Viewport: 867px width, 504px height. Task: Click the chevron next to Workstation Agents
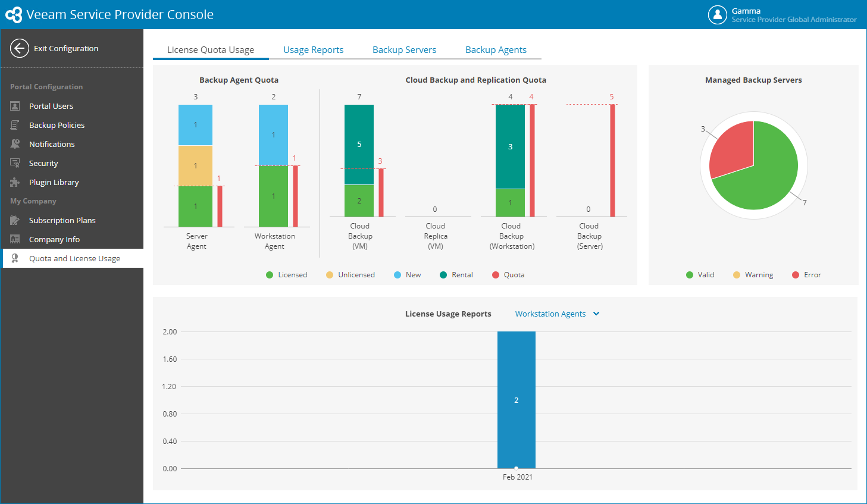tap(596, 314)
